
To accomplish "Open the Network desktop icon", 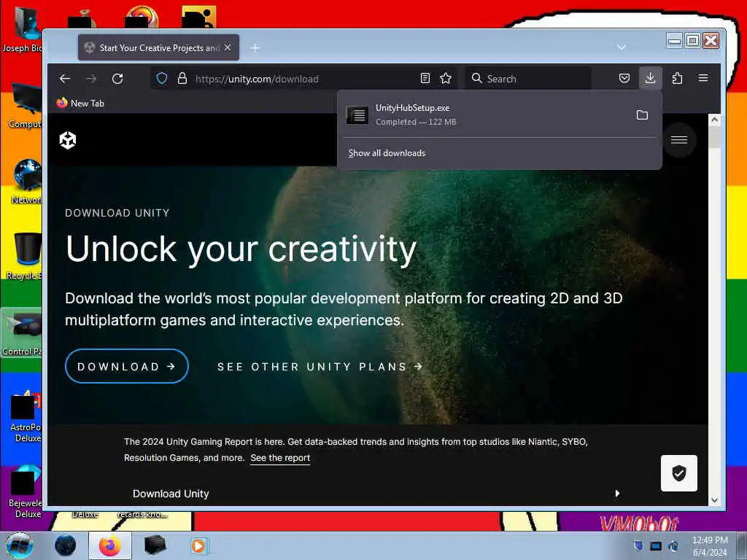I will pos(26,182).
